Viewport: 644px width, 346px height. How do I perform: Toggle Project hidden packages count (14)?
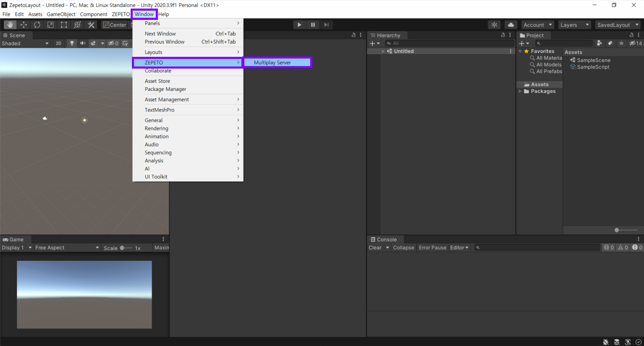(x=635, y=43)
